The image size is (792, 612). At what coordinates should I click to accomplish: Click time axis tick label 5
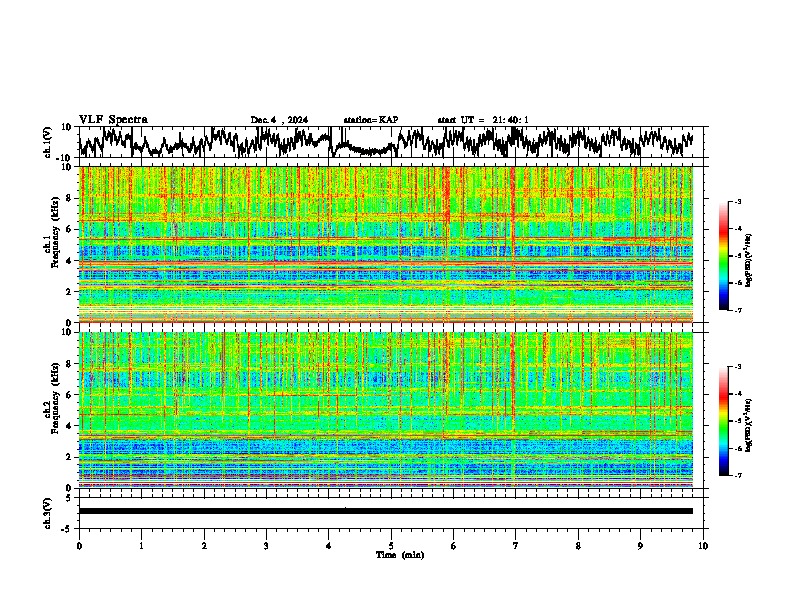(391, 546)
